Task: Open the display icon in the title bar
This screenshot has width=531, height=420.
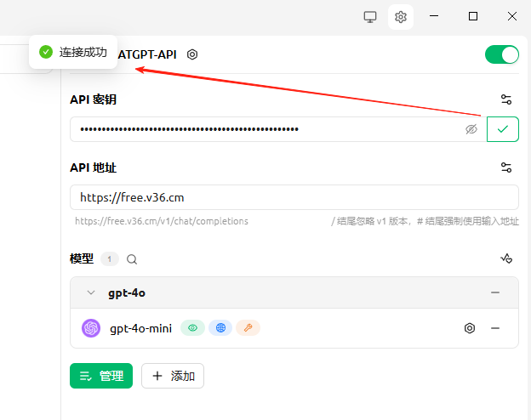Action: pos(370,17)
